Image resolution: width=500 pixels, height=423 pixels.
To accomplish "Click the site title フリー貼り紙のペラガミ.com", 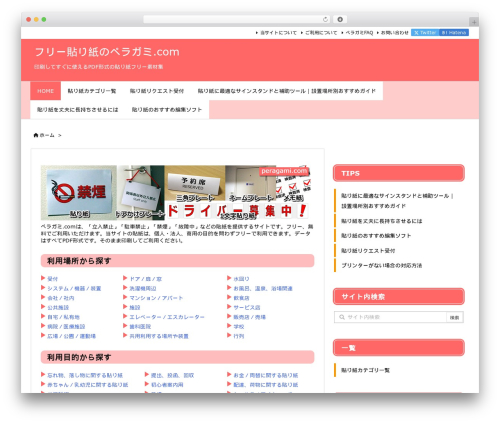I will coord(107,52).
